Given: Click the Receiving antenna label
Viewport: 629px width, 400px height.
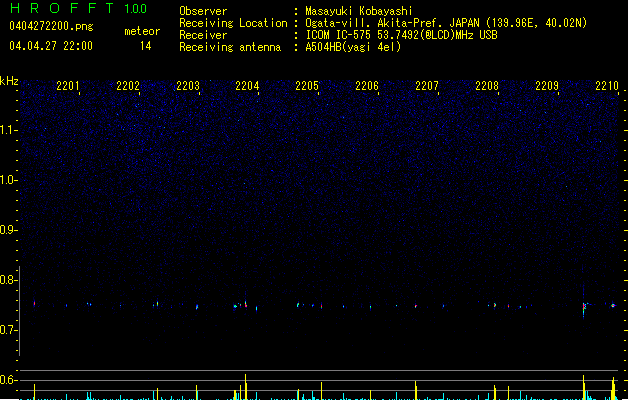Looking at the screenshot, I should coord(230,47).
